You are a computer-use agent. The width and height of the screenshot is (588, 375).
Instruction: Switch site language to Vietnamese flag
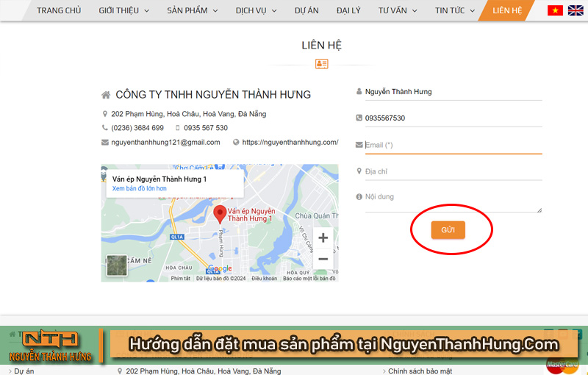pyautogui.click(x=555, y=10)
